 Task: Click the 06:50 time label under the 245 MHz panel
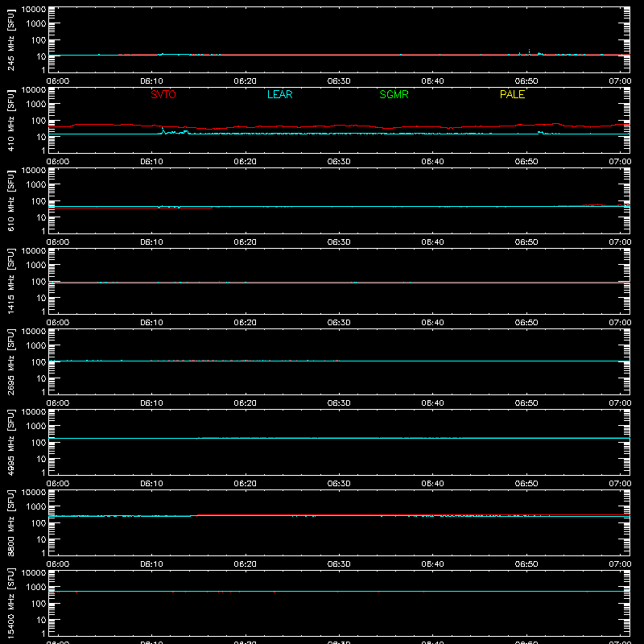tap(526, 81)
